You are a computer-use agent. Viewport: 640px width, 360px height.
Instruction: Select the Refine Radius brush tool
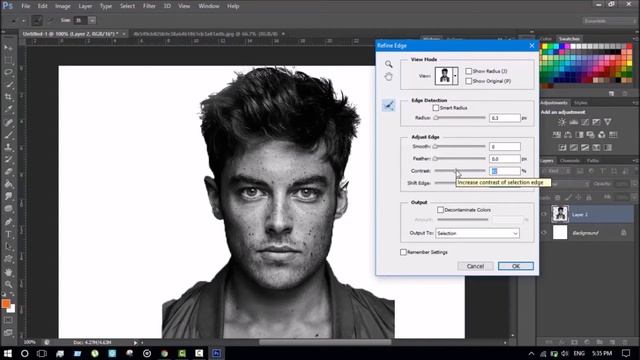tap(389, 105)
